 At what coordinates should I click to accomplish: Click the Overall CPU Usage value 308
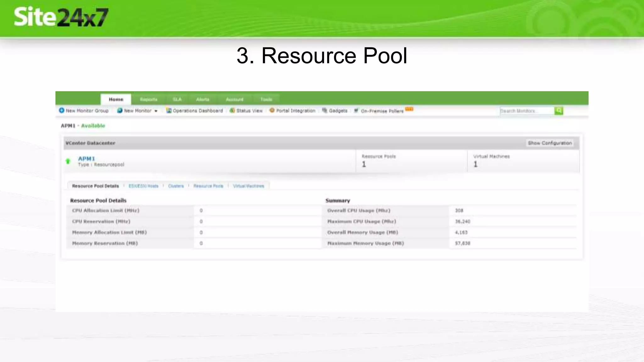point(459,211)
